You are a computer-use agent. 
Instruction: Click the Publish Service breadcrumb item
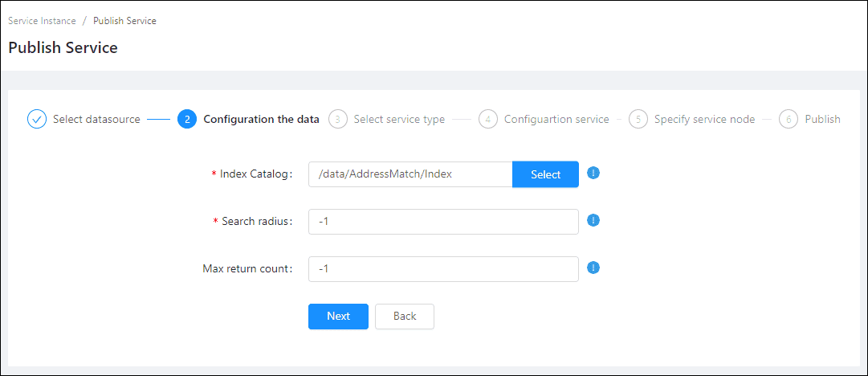coord(124,21)
